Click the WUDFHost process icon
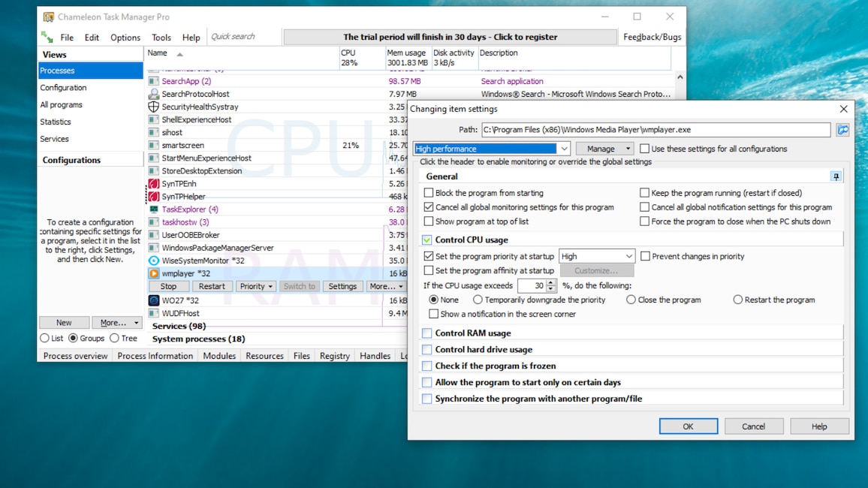The height and width of the screenshot is (488, 868). [x=154, y=313]
